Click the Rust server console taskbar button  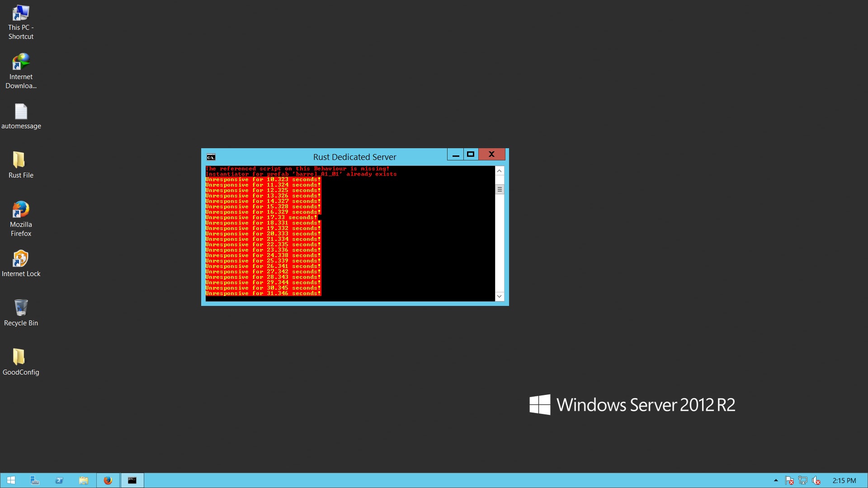point(132,480)
